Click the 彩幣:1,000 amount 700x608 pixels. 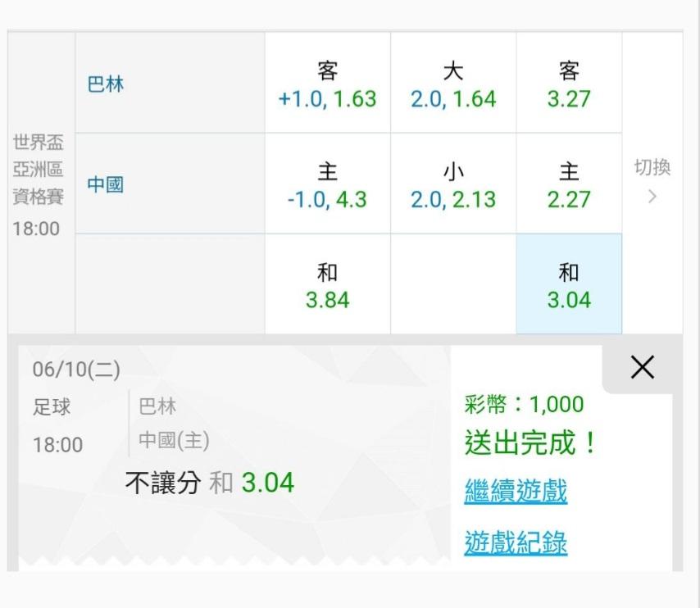tap(524, 404)
